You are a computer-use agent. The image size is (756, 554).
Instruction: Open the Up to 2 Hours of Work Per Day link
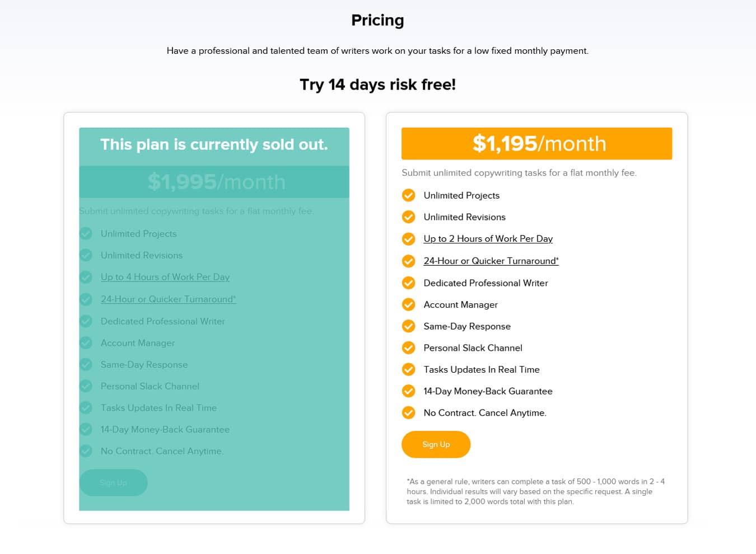tap(488, 238)
